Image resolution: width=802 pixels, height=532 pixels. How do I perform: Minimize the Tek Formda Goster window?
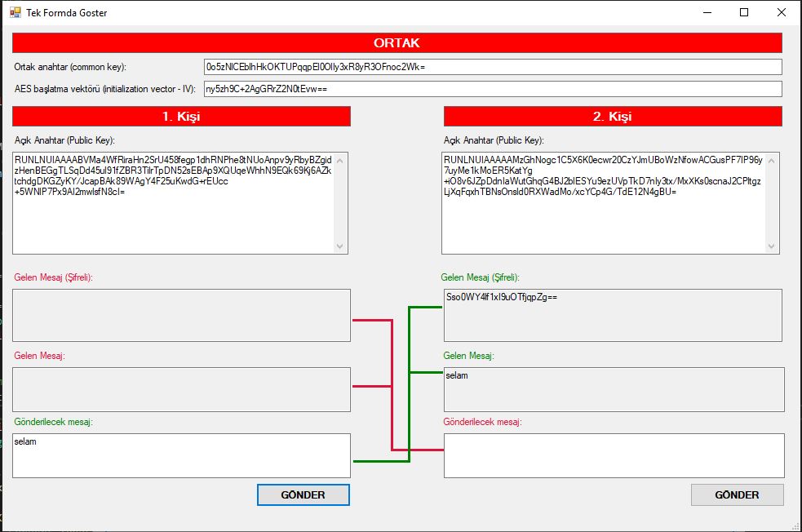[706, 12]
